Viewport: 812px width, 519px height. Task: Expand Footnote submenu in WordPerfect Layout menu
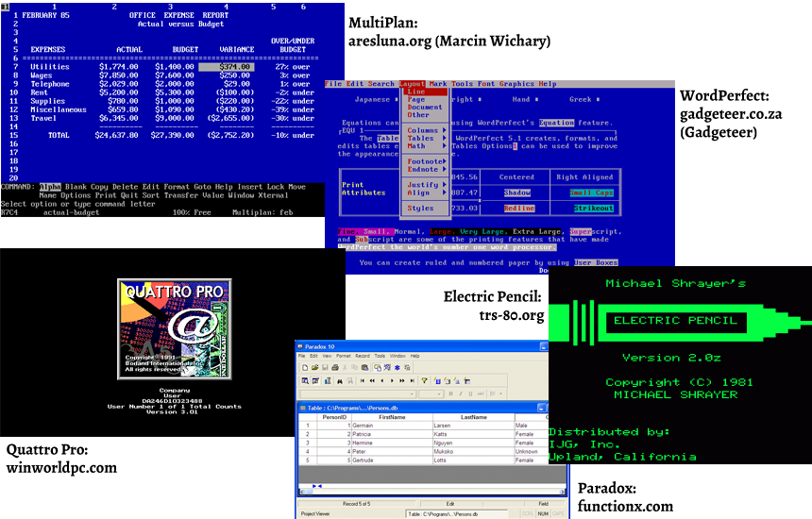click(427, 161)
